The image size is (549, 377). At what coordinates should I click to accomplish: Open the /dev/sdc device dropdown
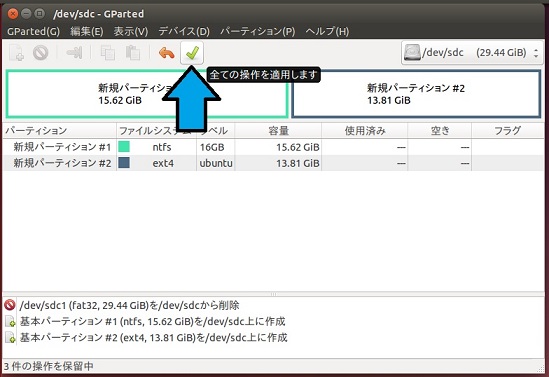tap(471, 53)
